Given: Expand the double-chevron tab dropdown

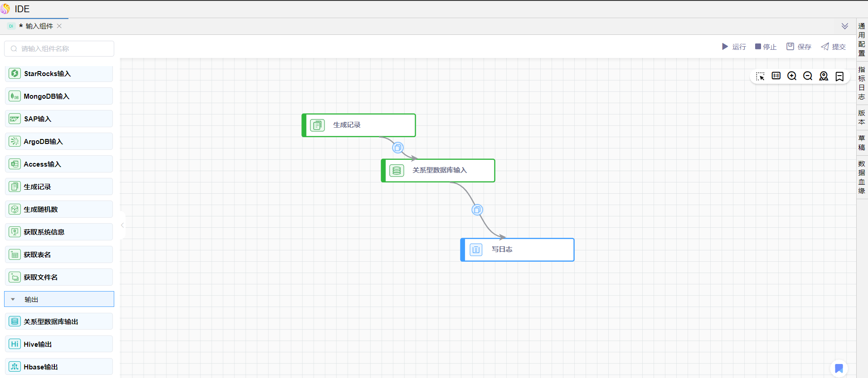Looking at the screenshot, I should click(845, 26).
